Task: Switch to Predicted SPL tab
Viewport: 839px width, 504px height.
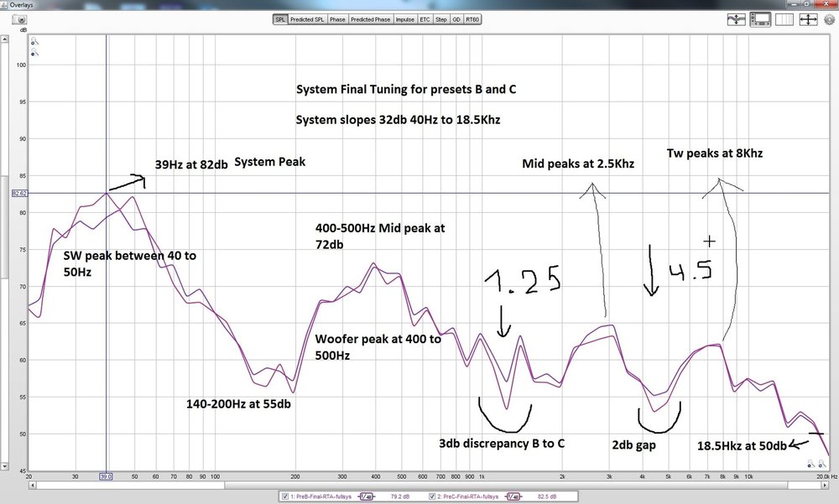Action: pyautogui.click(x=307, y=19)
